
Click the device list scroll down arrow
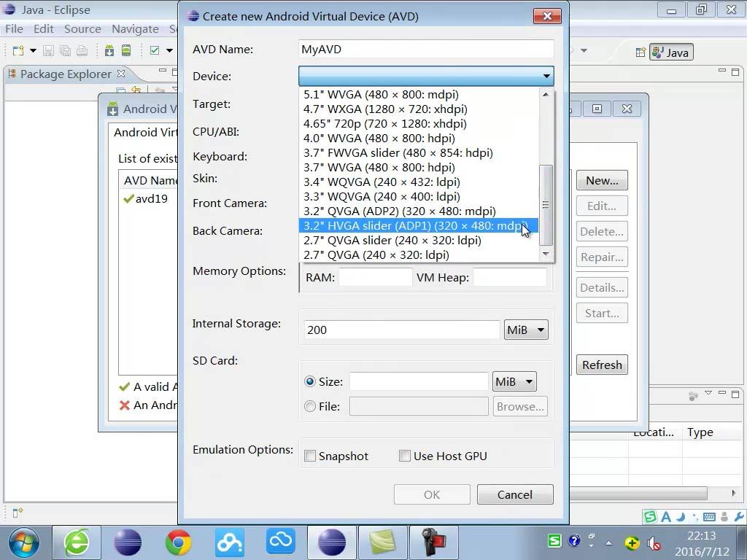tap(546, 254)
